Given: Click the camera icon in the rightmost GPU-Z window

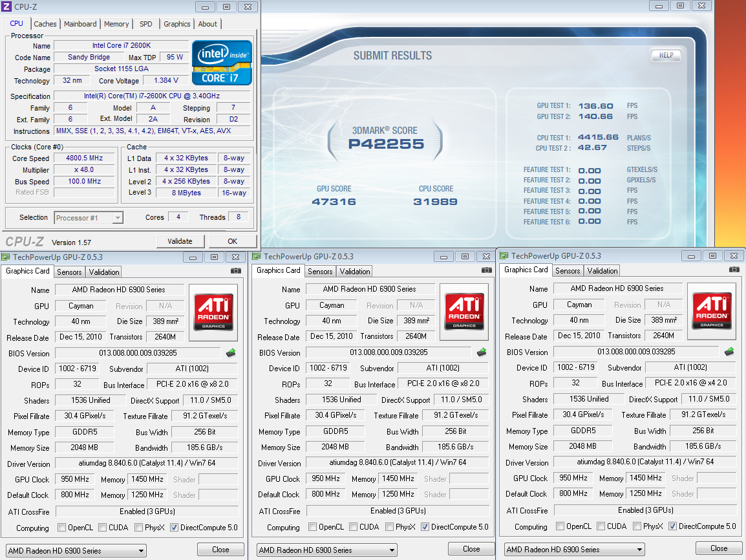Looking at the screenshot, I should (734, 270).
